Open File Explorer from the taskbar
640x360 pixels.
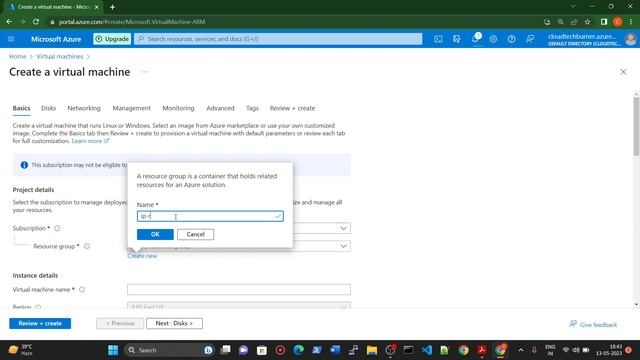(x=371, y=350)
